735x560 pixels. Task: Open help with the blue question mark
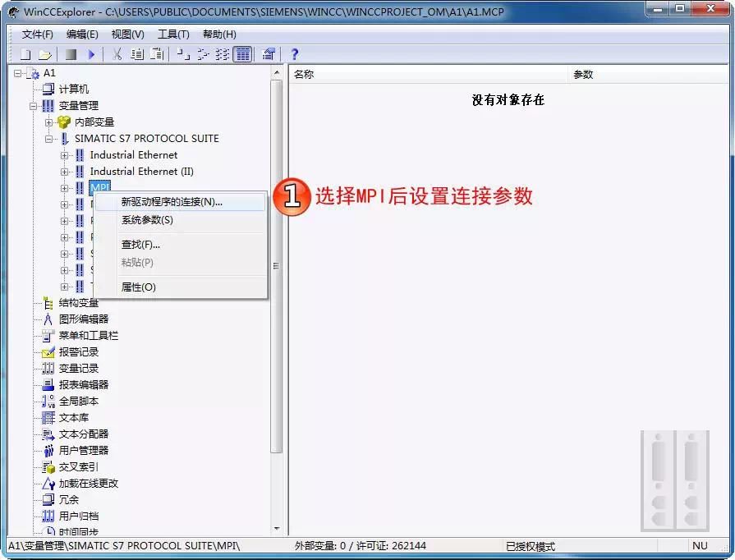(294, 54)
